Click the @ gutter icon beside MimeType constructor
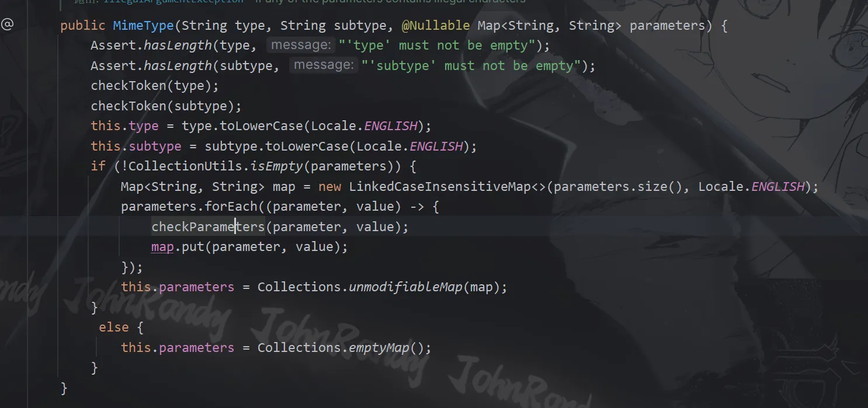This screenshot has height=408, width=868. [x=7, y=25]
